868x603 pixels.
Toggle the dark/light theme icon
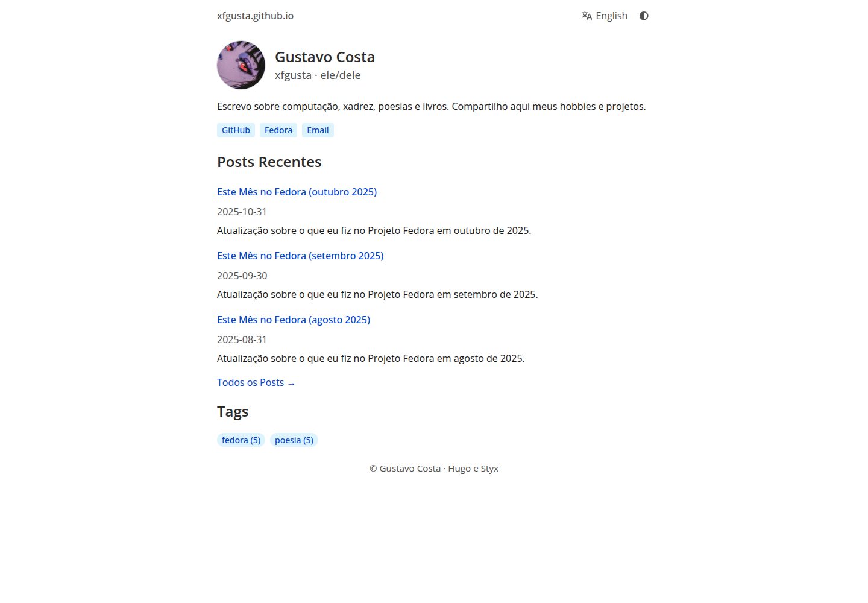coord(644,16)
